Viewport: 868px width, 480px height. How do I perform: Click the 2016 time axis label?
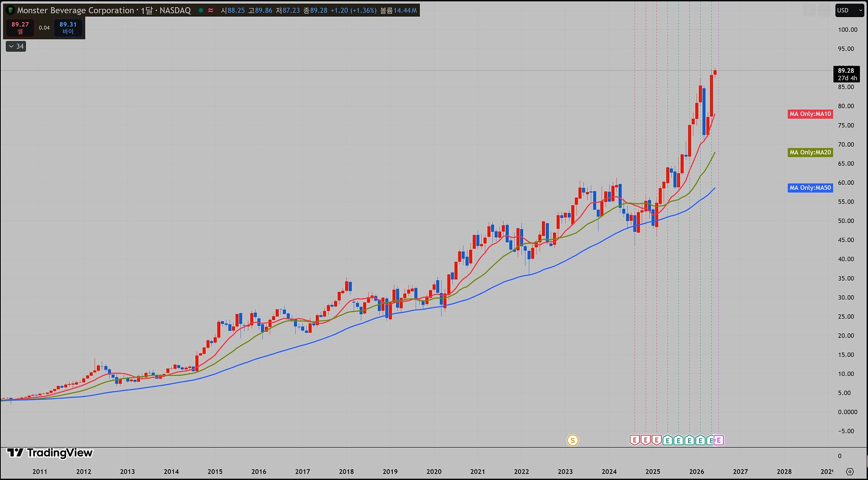259,472
